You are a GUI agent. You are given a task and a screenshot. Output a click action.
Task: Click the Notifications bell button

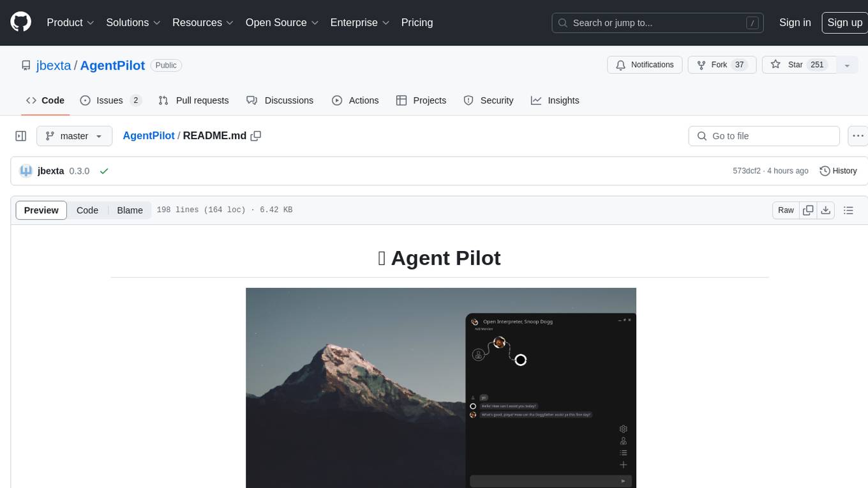[645, 65]
